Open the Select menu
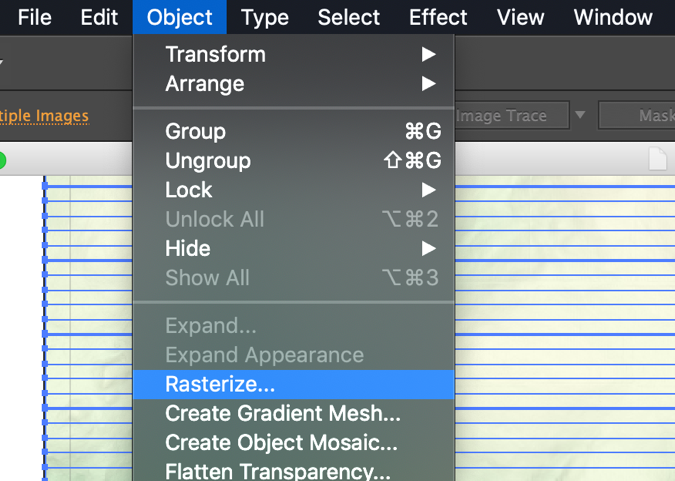This screenshot has width=675, height=481. [x=349, y=17]
